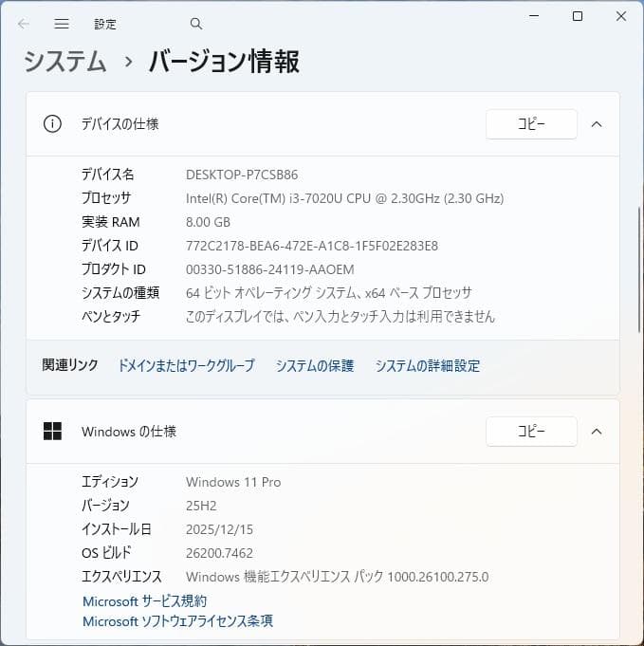Select edition value Windows 11 Pro
644x646 pixels.
click(x=233, y=482)
